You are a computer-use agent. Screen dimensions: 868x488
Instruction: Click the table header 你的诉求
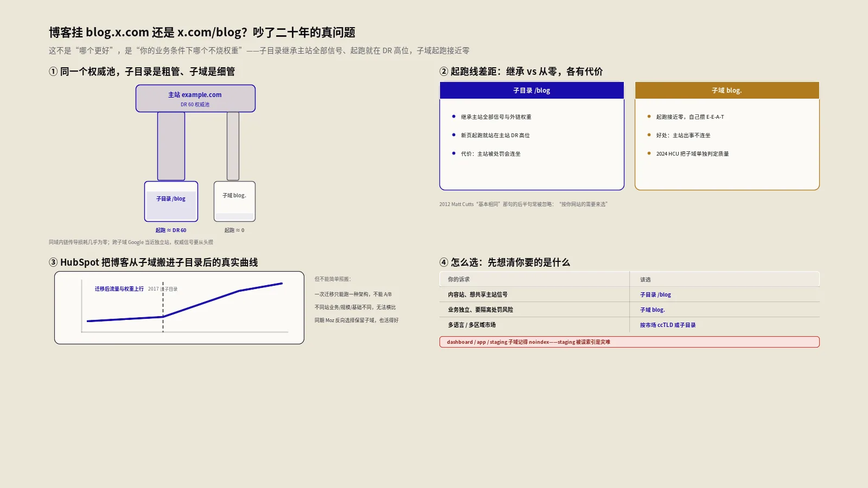tap(459, 279)
